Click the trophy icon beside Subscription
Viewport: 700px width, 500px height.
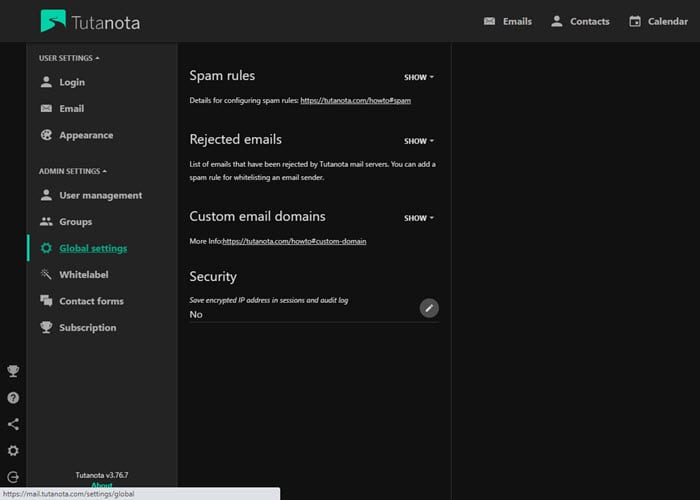click(x=46, y=327)
